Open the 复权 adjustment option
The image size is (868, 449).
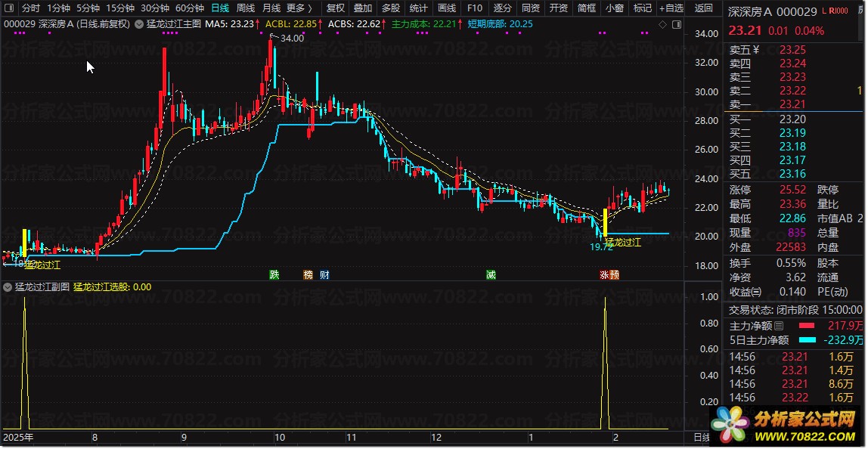coord(336,8)
